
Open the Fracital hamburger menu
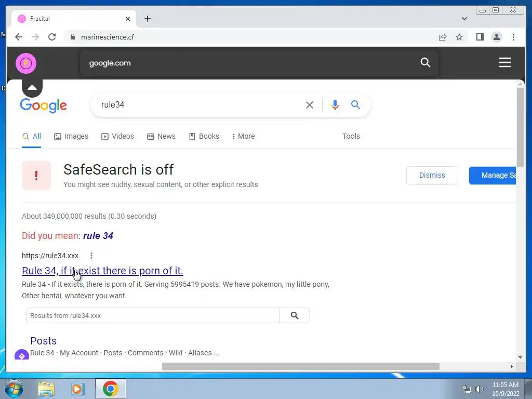504,62
